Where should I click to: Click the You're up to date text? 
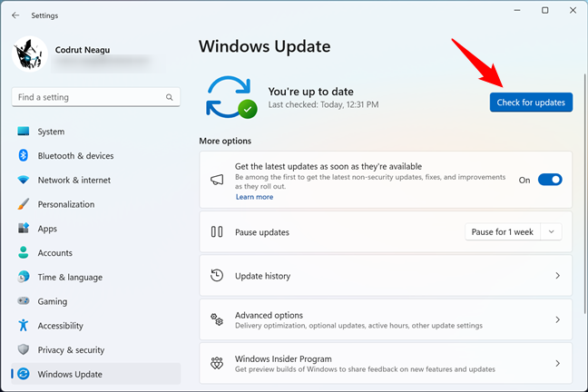(x=311, y=92)
